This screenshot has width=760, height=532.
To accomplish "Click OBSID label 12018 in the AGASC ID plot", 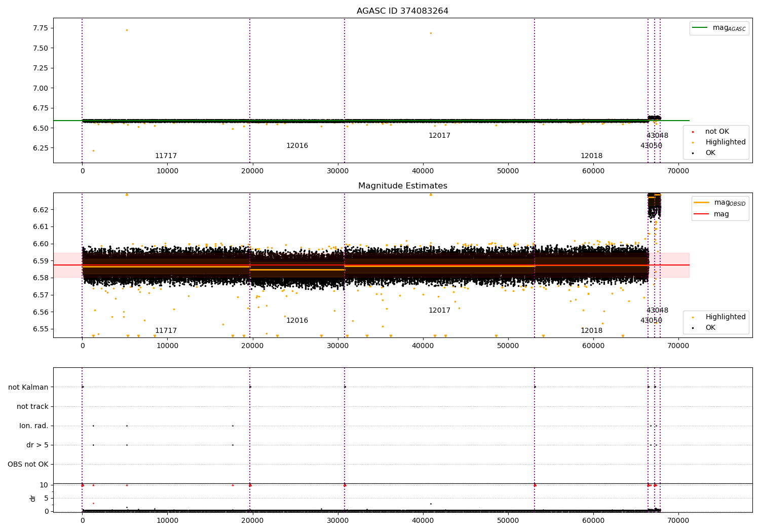I will tap(591, 156).
